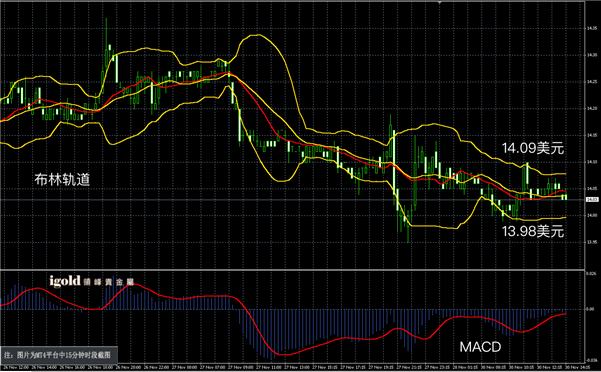
Task: Click the 14.35 price axis label
Action: coord(591,28)
